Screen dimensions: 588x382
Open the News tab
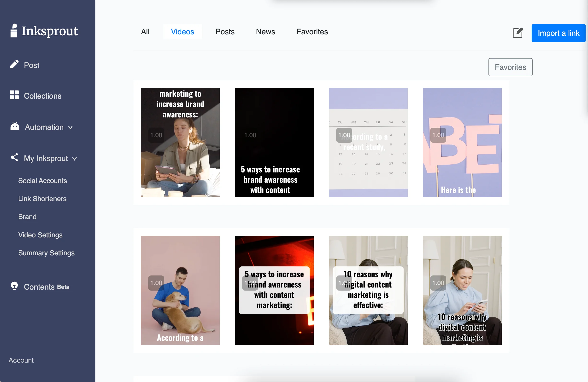pos(265,32)
